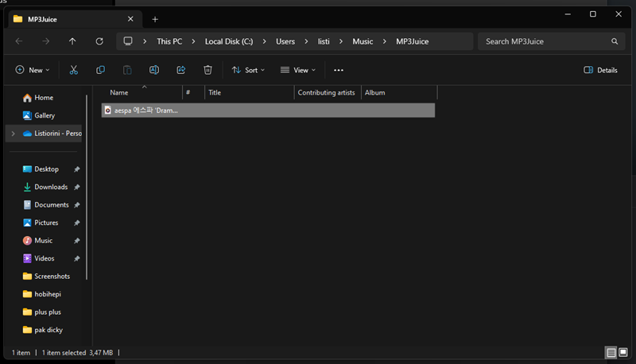Go up one folder level
Viewport: 636px width, 364px height.
(72, 41)
